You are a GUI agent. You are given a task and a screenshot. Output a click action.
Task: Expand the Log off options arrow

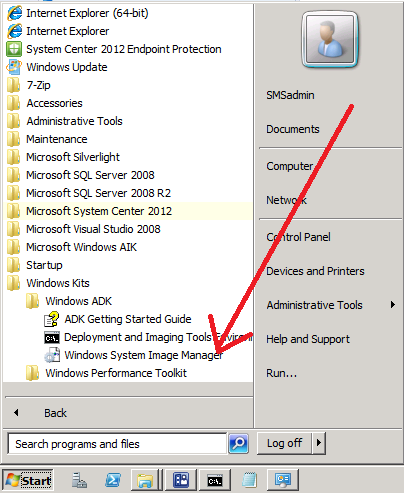319,443
